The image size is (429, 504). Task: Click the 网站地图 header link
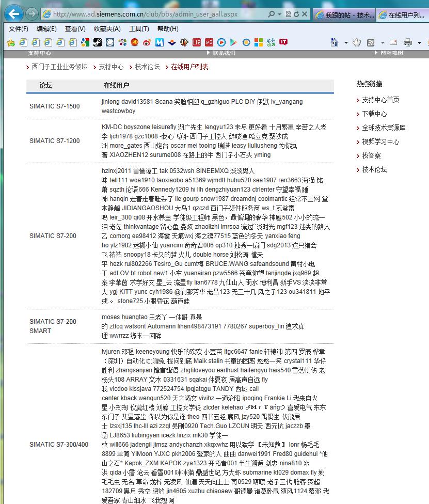click(x=391, y=53)
